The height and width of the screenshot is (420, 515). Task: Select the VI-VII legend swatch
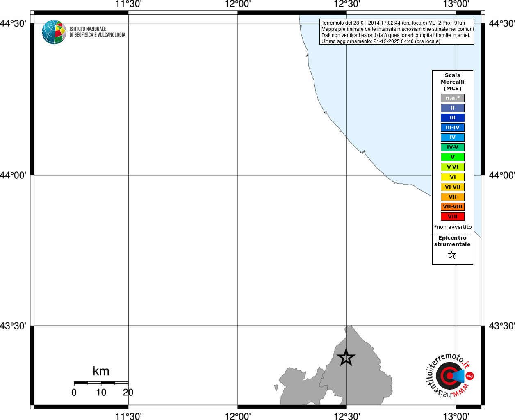tap(453, 187)
